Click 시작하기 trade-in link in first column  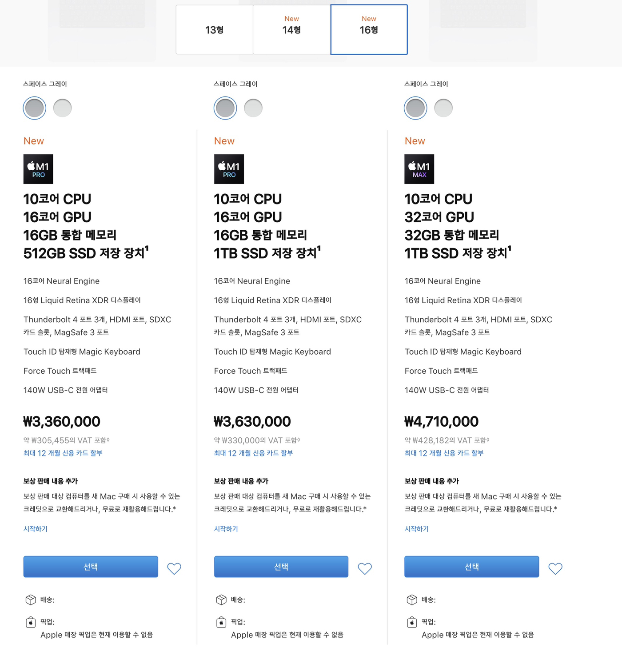click(36, 529)
